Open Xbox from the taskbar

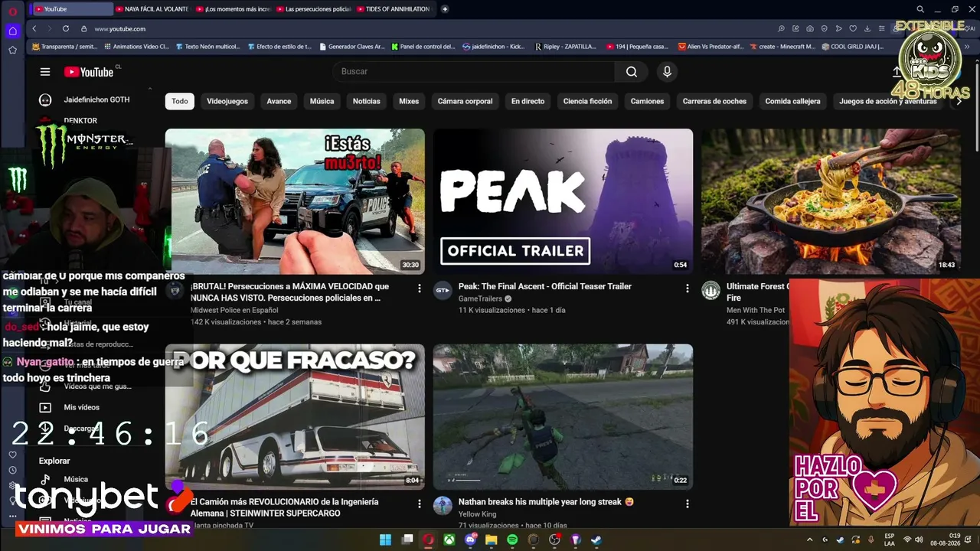449,540
